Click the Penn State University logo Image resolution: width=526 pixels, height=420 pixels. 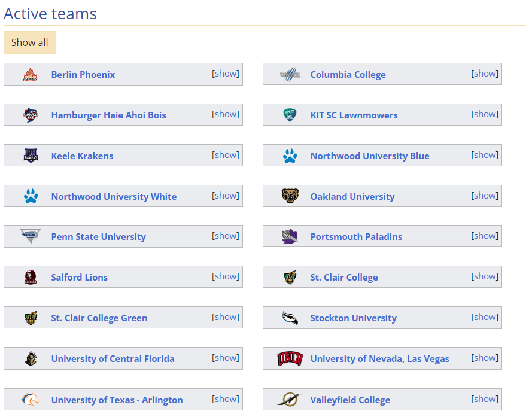pyautogui.click(x=31, y=236)
